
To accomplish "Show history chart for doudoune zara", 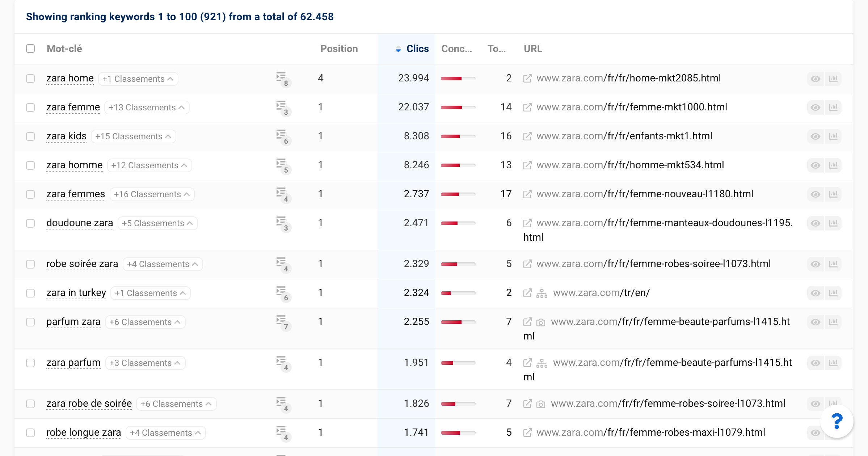I will coord(833,223).
